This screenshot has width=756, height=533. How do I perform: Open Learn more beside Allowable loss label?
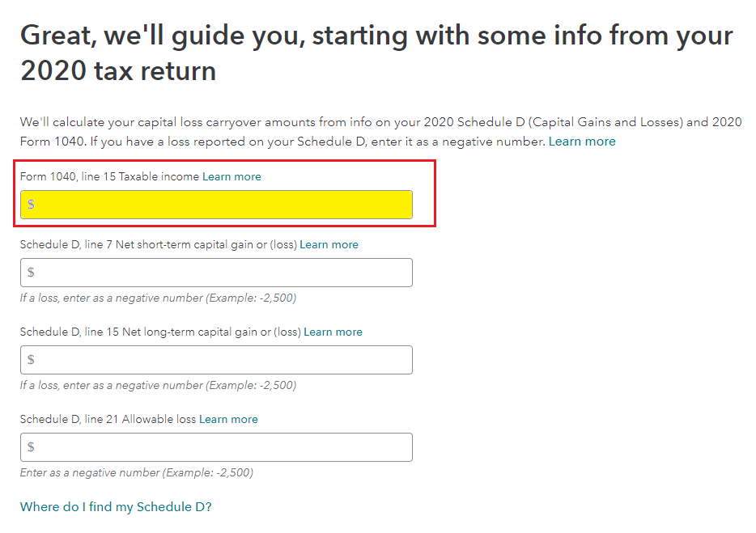point(228,419)
